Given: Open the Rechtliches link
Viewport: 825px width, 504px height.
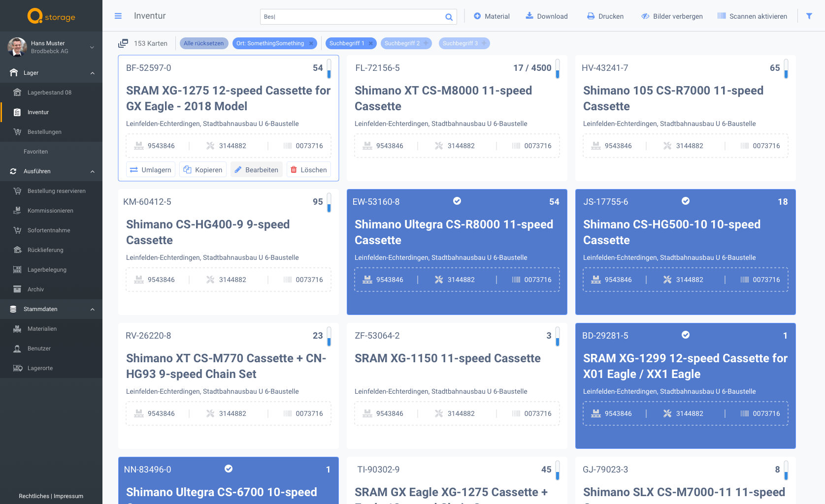Looking at the screenshot, I should click(x=34, y=496).
